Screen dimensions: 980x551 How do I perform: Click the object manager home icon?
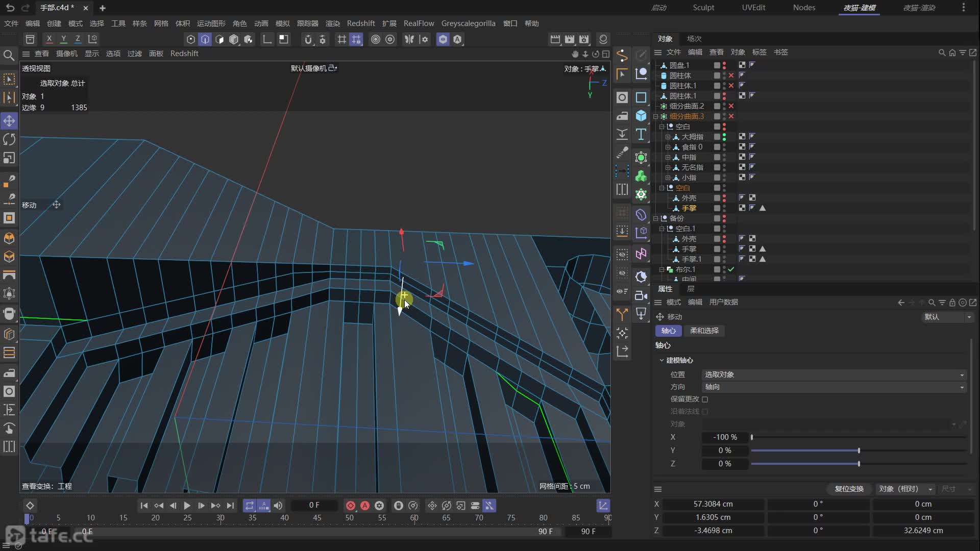pos(952,53)
